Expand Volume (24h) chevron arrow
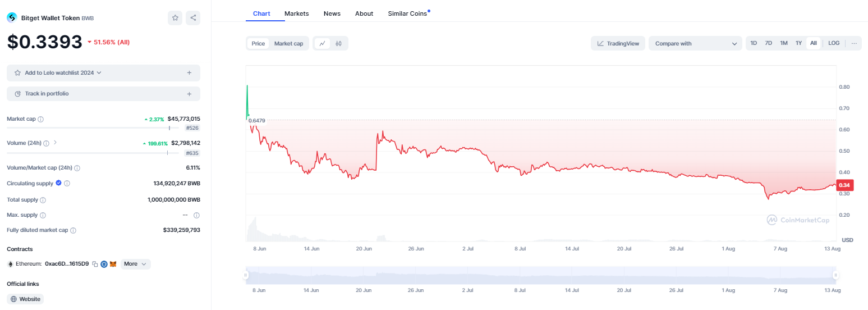This screenshot has width=868, height=310. pos(55,143)
